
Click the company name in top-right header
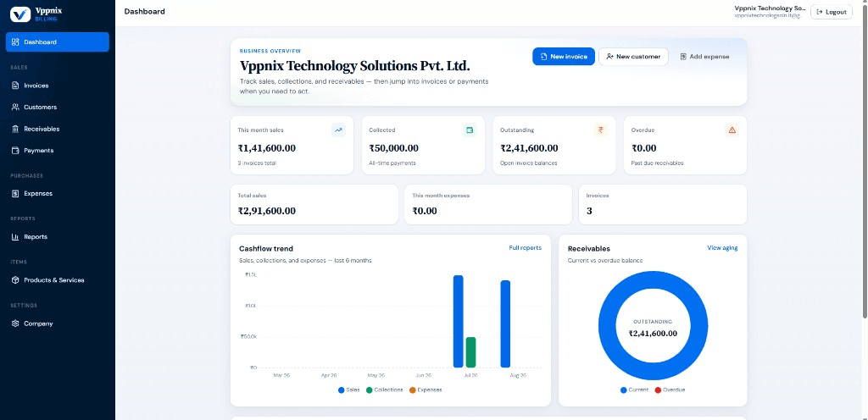pyautogui.click(x=770, y=8)
